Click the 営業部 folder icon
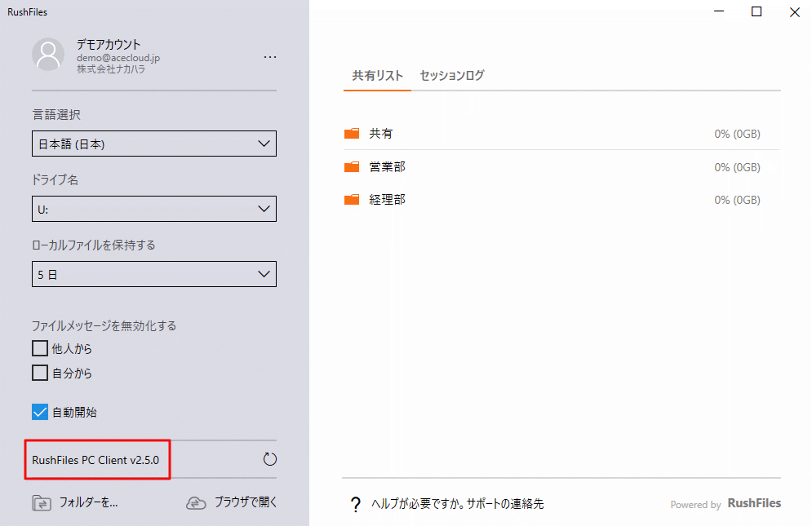The image size is (812, 526). pyautogui.click(x=352, y=166)
